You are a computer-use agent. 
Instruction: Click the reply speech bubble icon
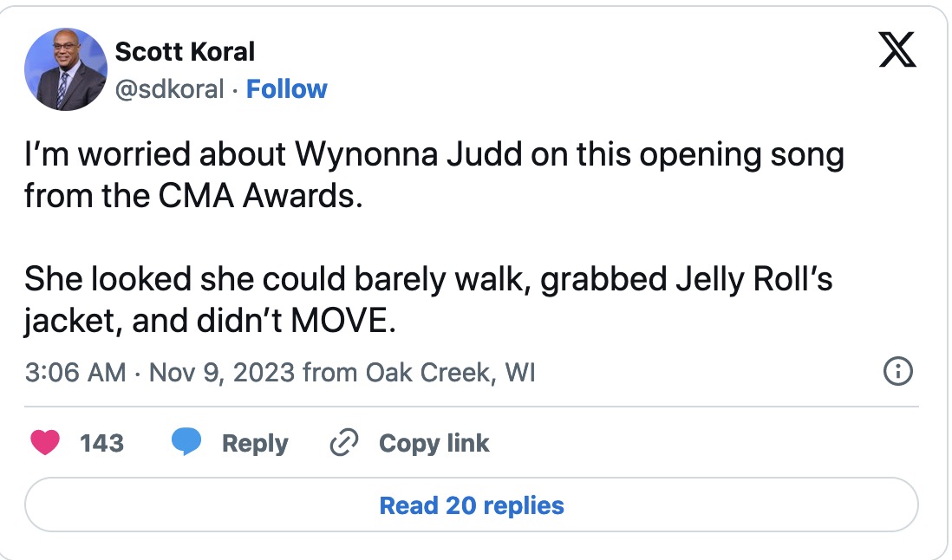pos(186,443)
